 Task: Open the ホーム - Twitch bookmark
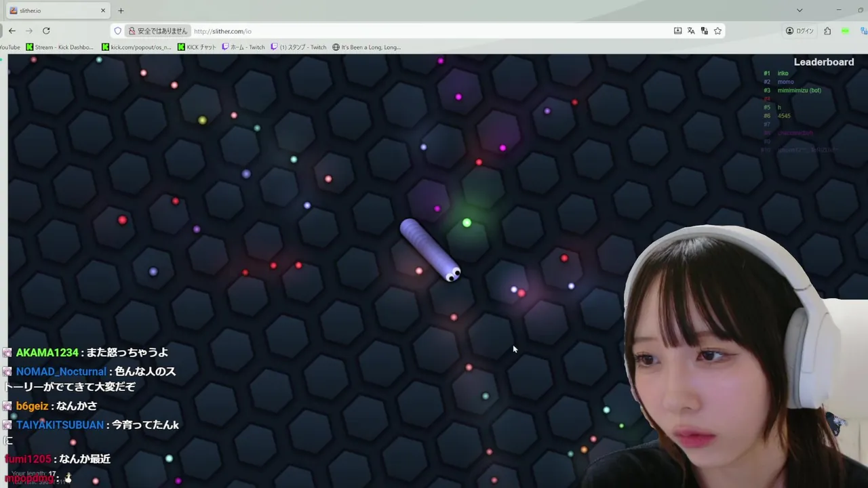click(x=243, y=47)
